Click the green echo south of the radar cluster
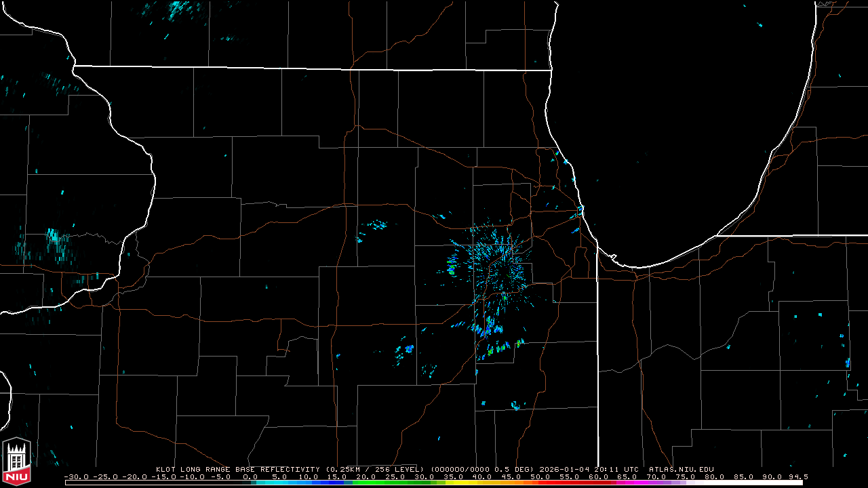 [520, 343]
